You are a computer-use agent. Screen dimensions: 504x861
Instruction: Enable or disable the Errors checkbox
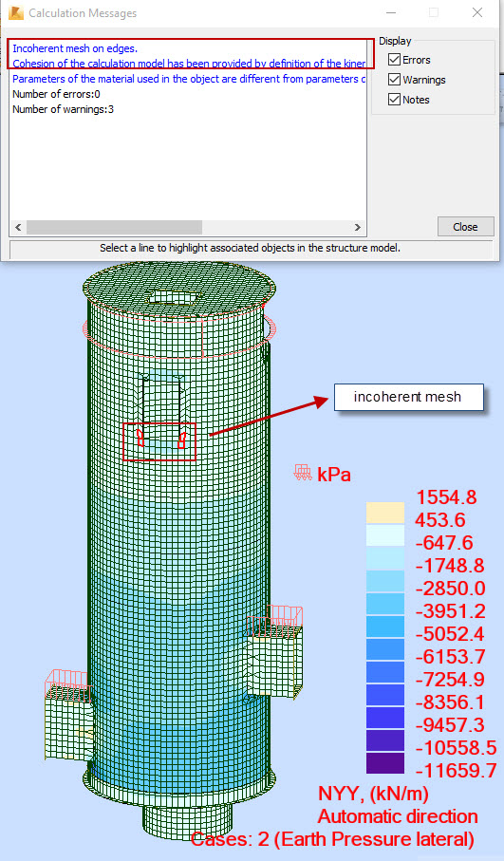394,60
